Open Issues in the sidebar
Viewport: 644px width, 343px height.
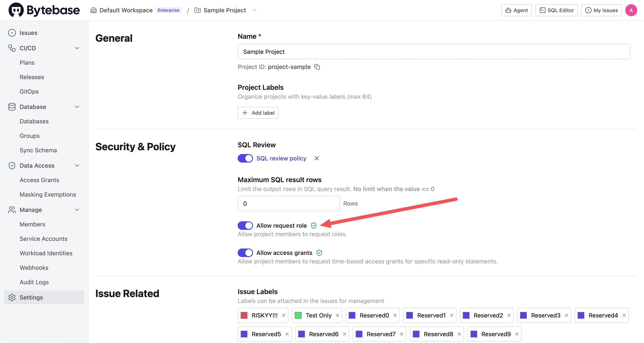coord(44,33)
